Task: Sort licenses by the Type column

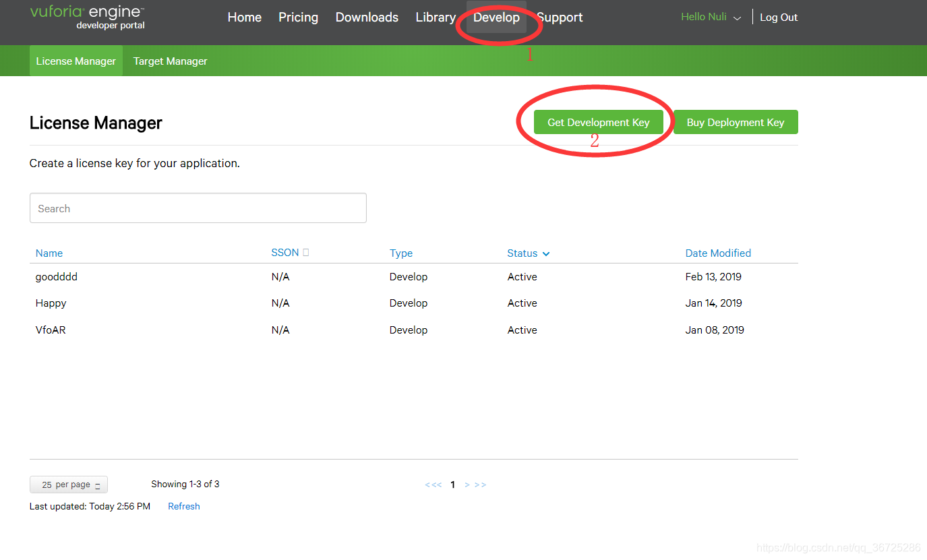Action: click(x=401, y=253)
